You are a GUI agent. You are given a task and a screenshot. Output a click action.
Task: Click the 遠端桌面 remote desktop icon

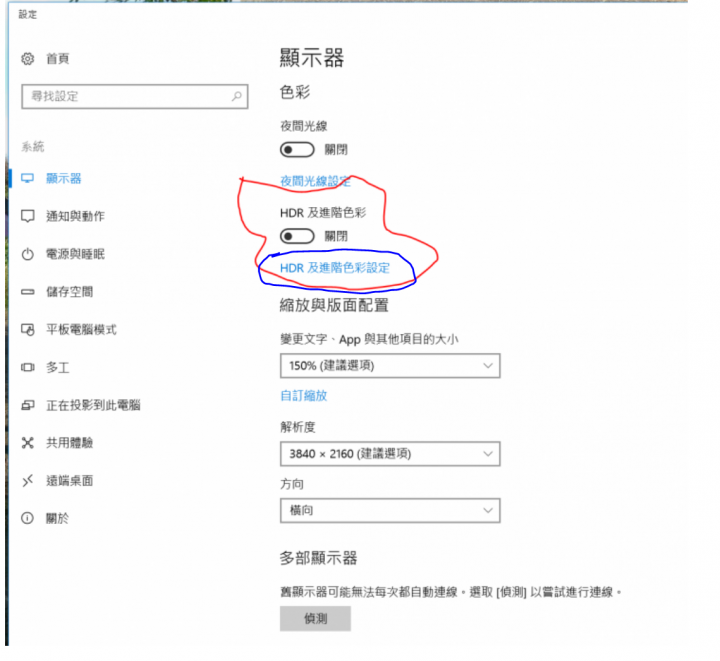pos(28,481)
